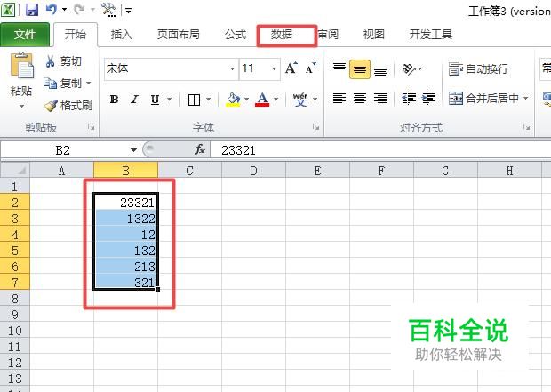Click the decrease indent icon

[409, 98]
